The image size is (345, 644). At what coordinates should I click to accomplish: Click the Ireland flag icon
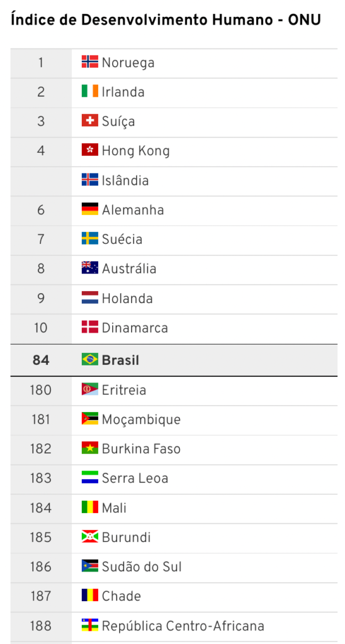click(89, 91)
